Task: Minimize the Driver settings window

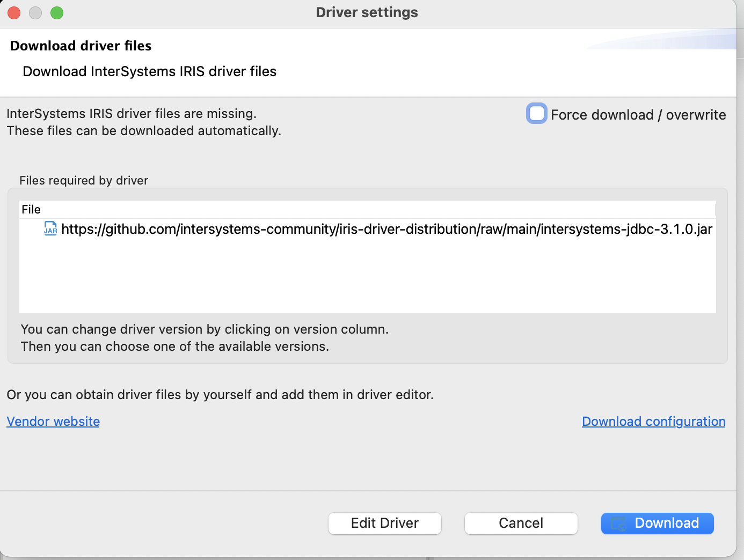Action: 35,13
